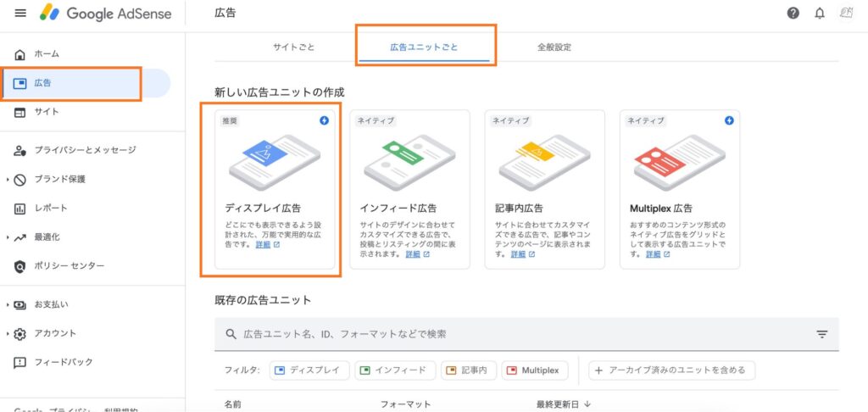Click the user account avatar
868x412 pixels.
[x=846, y=14]
